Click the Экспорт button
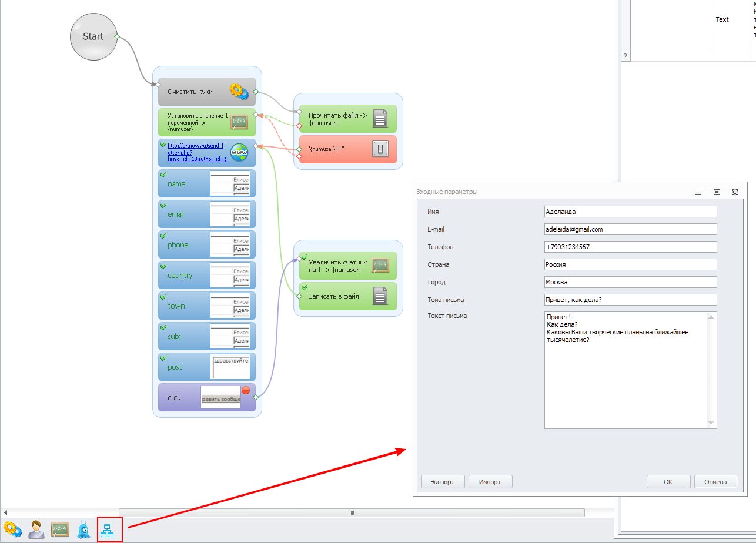Viewport: 756px width, 543px height. 442,482
